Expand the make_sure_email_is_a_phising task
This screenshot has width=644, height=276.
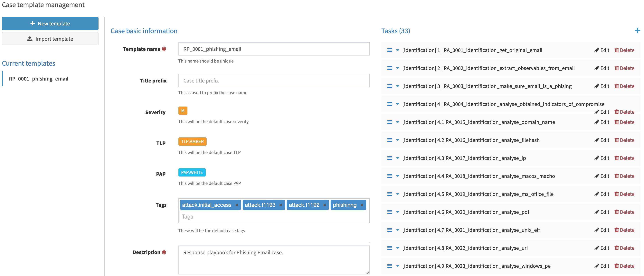coord(397,86)
